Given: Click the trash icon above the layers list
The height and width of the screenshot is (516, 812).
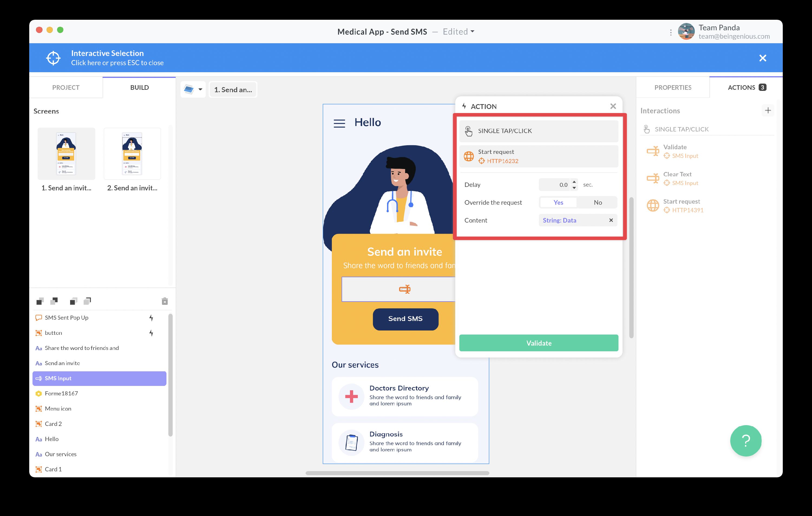Looking at the screenshot, I should pyautogui.click(x=165, y=301).
